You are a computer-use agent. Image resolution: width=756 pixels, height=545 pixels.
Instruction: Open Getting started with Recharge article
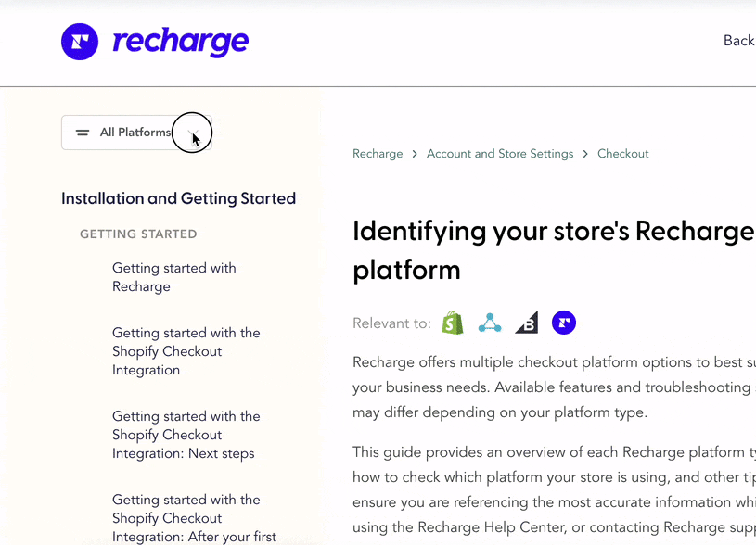[174, 277]
